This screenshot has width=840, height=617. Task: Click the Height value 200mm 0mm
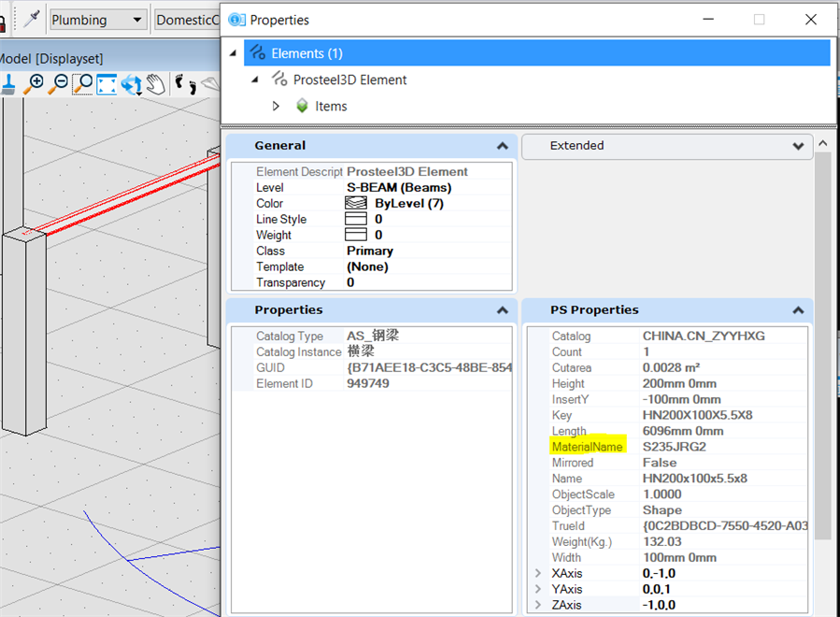pos(679,383)
